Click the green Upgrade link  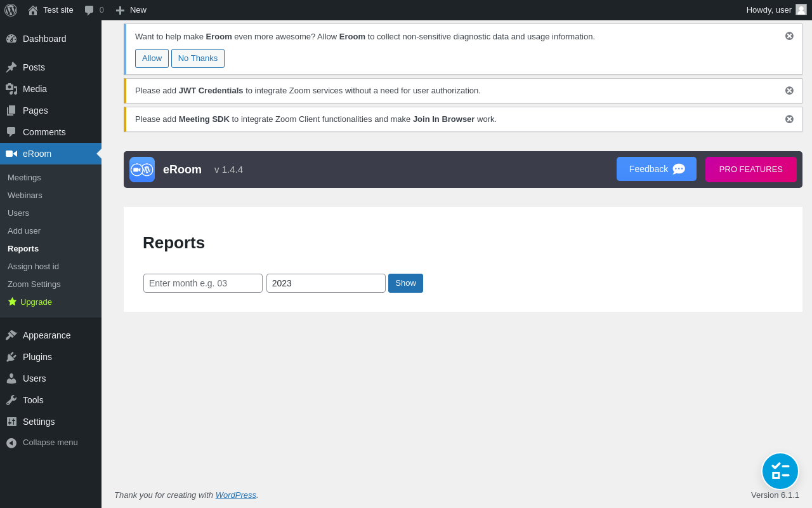coord(51,302)
